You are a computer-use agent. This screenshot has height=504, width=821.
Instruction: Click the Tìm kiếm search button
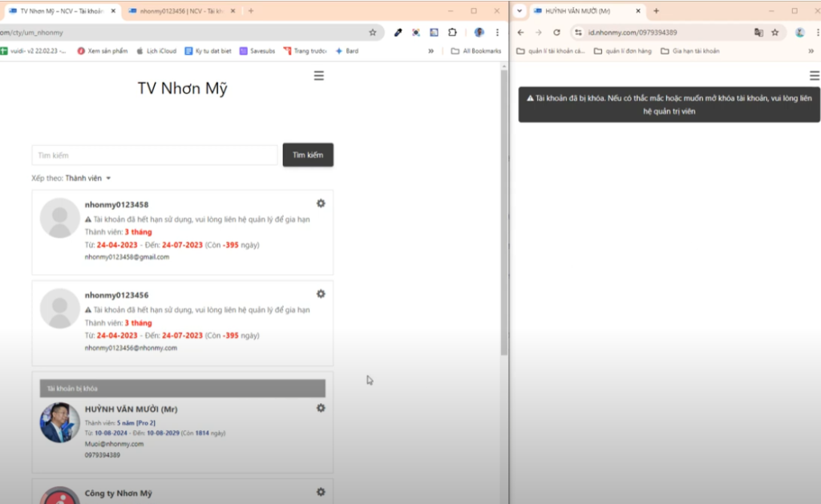(x=308, y=155)
